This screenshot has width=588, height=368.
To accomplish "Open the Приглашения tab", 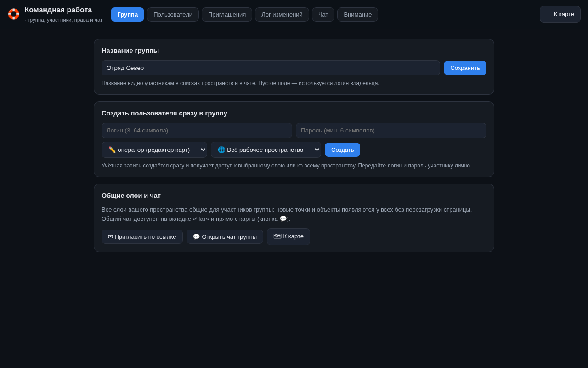I will coord(227,14).
